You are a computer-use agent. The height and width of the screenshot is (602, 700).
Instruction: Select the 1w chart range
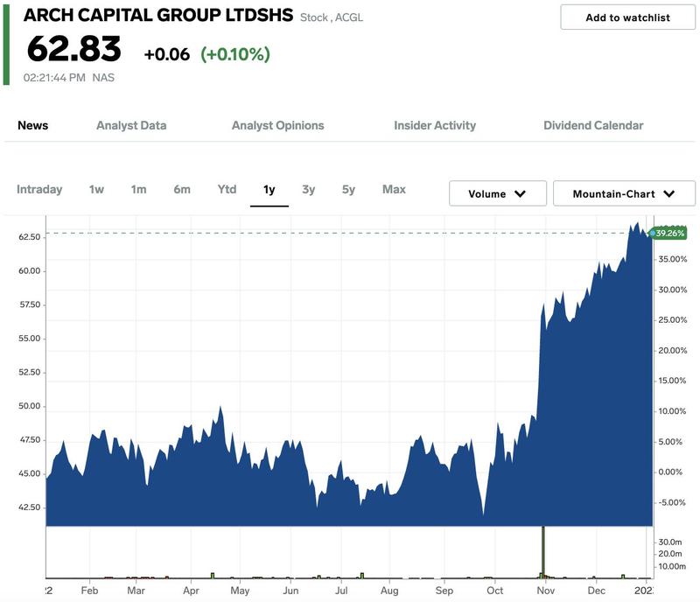pyautogui.click(x=96, y=189)
